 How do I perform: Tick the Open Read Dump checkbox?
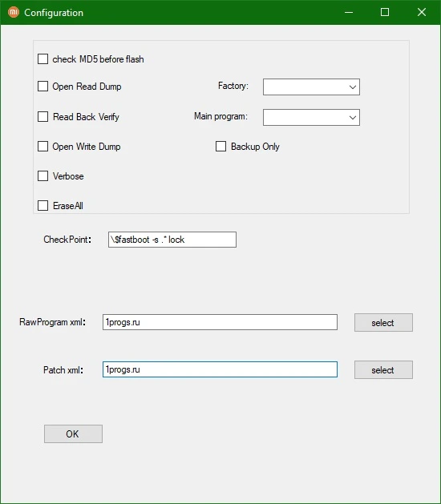42,87
